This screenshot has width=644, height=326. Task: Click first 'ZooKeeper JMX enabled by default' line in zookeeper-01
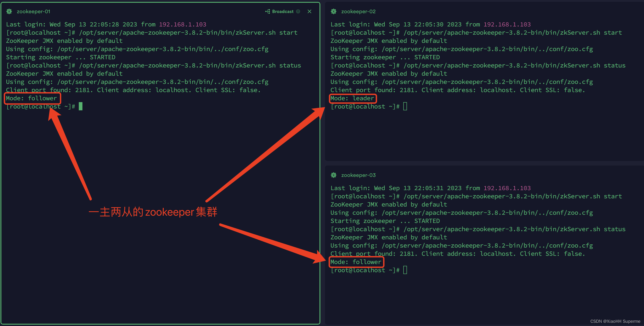pos(64,41)
